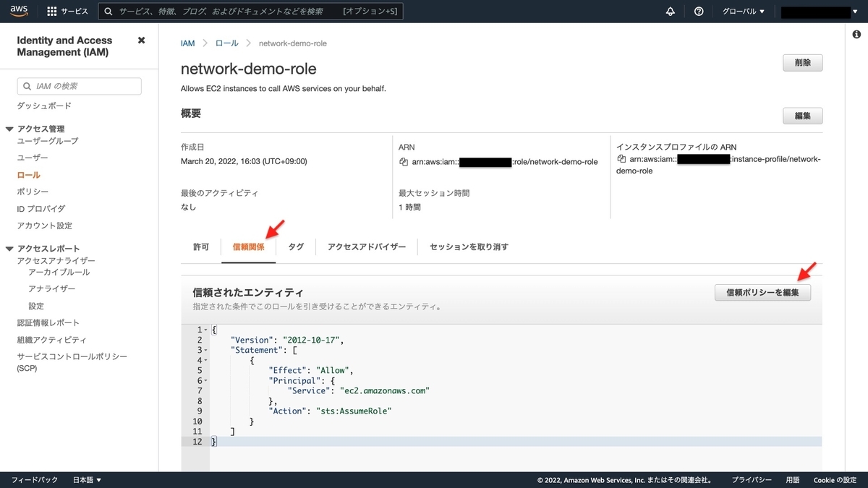
Task: Click the "sts:AssumeRole" value in the JSON
Action: (x=354, y=411)
